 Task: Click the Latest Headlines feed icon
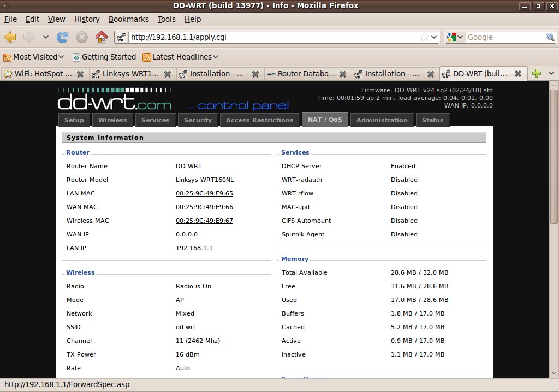146,57
